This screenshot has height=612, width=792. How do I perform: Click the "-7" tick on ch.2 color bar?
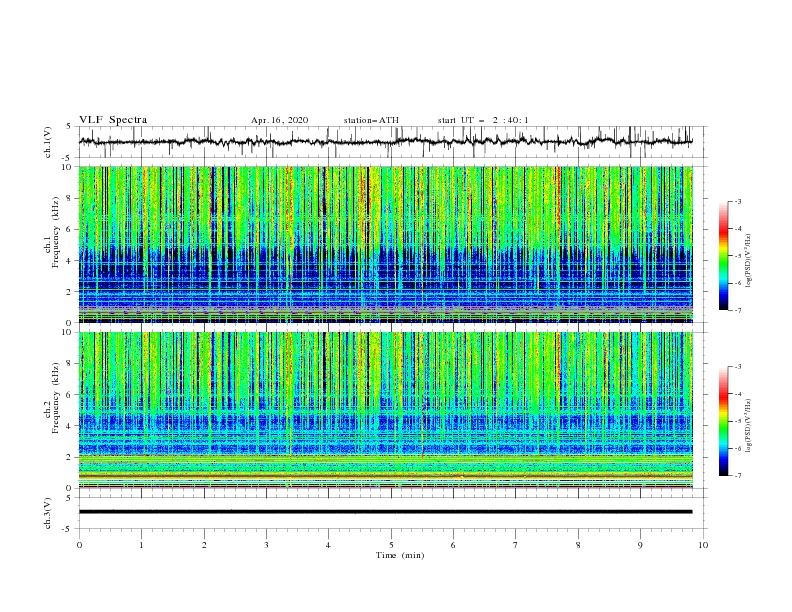737,475
